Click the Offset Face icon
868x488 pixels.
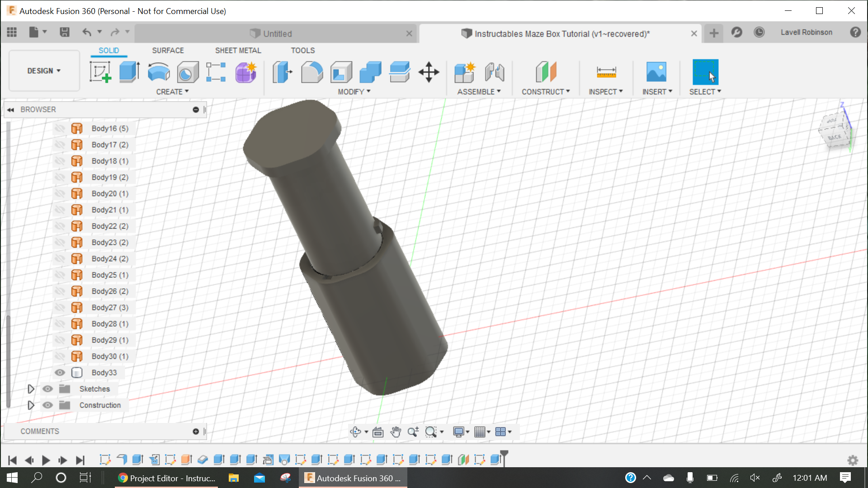tap(400, 72)
